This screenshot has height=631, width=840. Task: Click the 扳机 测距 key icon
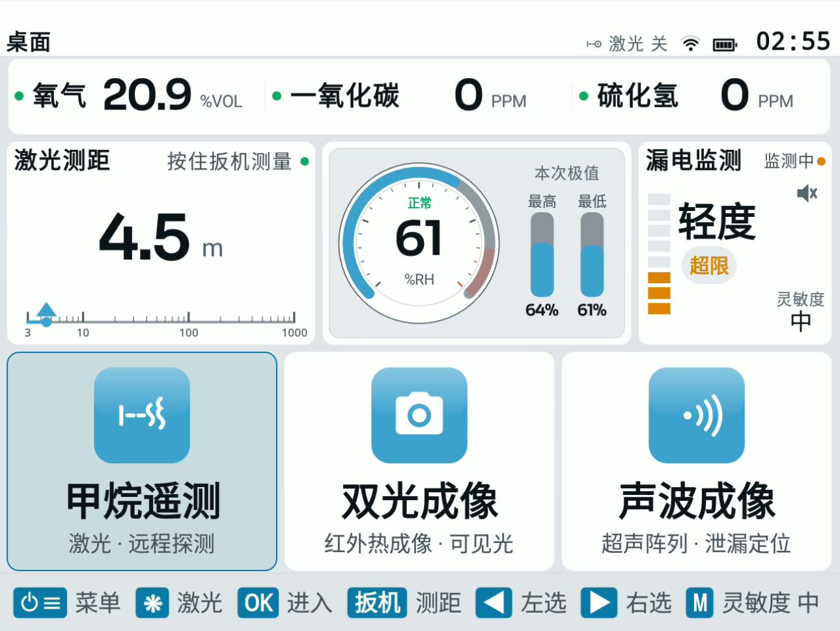[377, 603]
